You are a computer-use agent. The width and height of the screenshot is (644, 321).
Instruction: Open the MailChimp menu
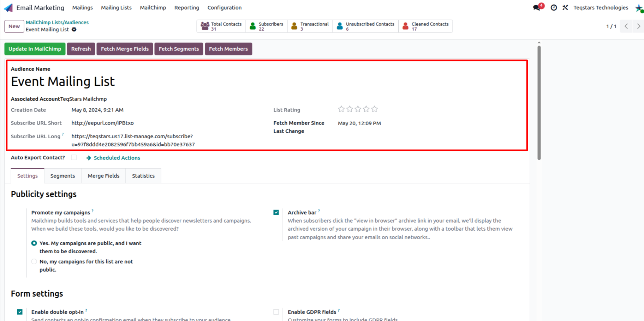[153, 8]
